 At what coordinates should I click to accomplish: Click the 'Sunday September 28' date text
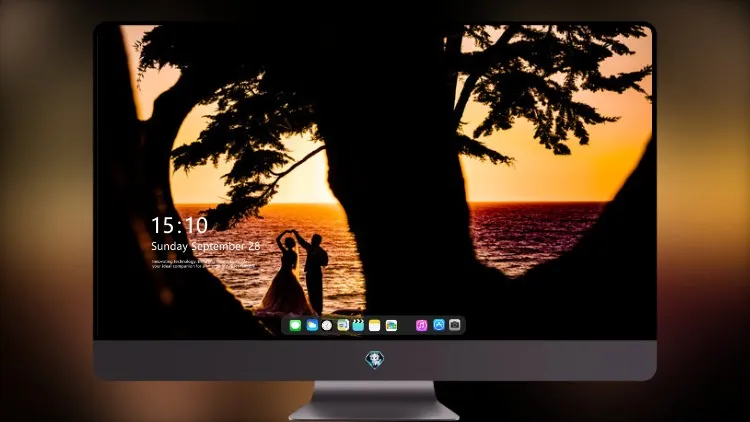pyautogui.click(x=206, y=246)
